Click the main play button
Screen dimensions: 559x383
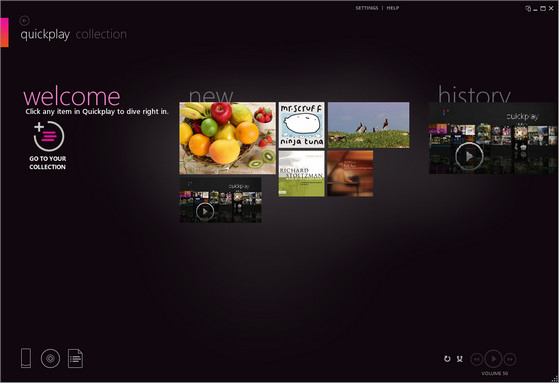click(x=493, y=359)
